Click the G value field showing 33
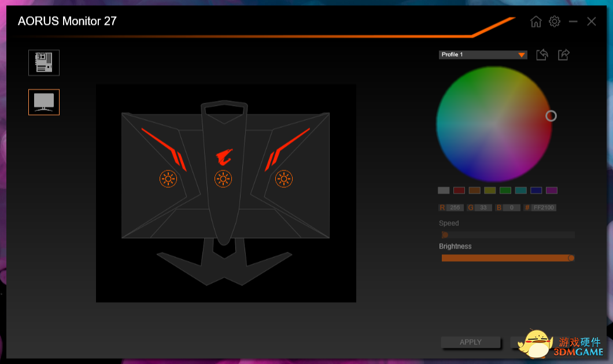This screenshot has width=613, height=364. [483, 208]
